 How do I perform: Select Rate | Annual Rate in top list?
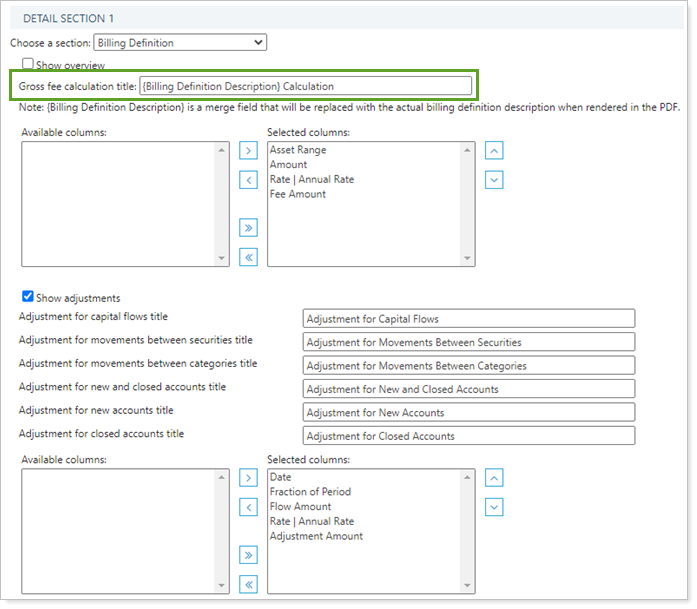pos(312,179)
